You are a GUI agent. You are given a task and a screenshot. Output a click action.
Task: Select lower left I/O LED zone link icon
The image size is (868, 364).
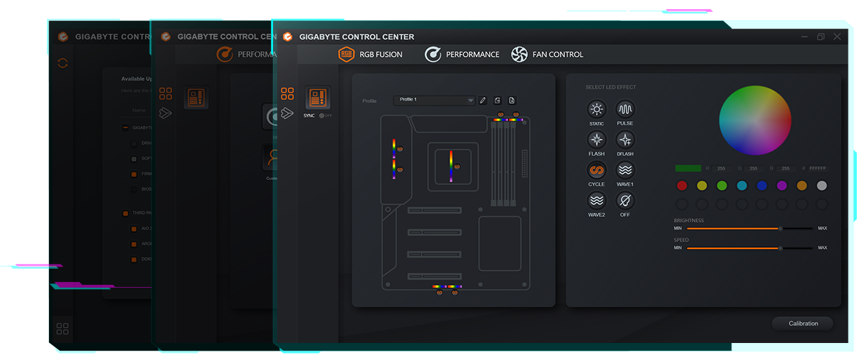click(x=399, y=170)
